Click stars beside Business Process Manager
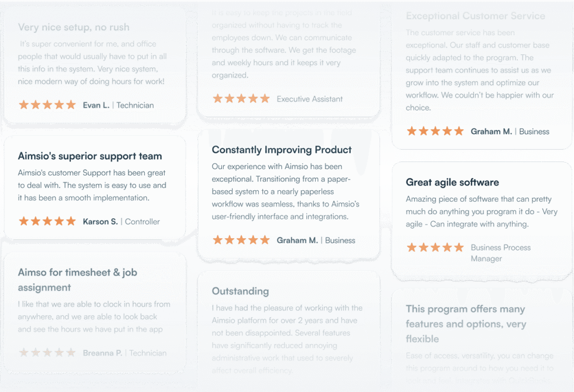The height and width of the screenshot is (392, 574). 435,247
